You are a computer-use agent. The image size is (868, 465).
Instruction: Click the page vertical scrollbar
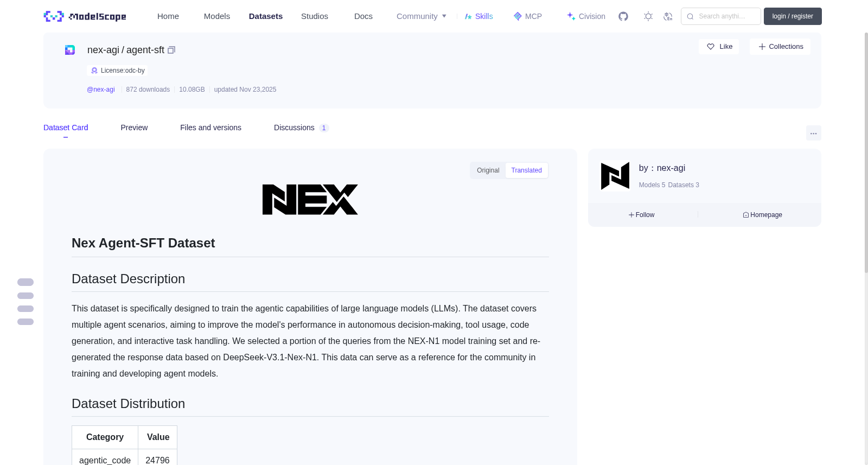[866, 152]
